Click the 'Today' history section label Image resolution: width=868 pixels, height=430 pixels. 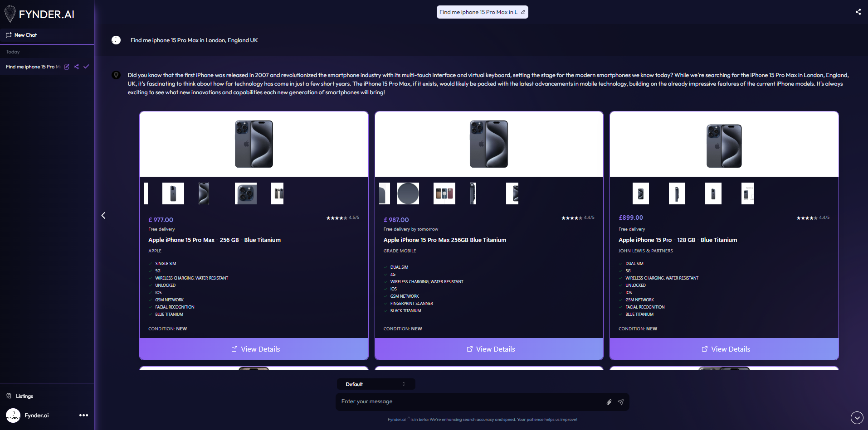coord(13,52)
